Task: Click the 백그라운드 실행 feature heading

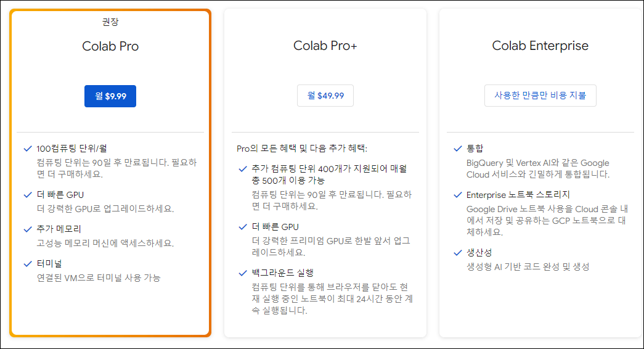Action: [x=283, y=273]
